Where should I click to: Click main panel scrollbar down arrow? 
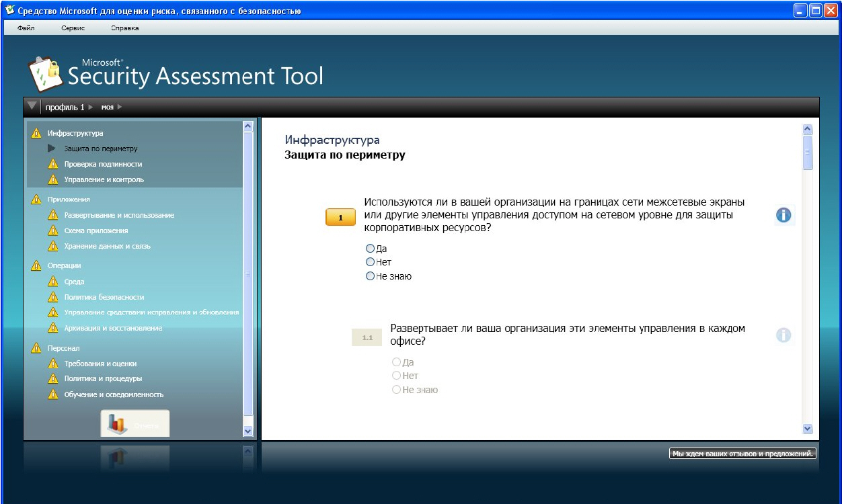click(x=808, y=429)
